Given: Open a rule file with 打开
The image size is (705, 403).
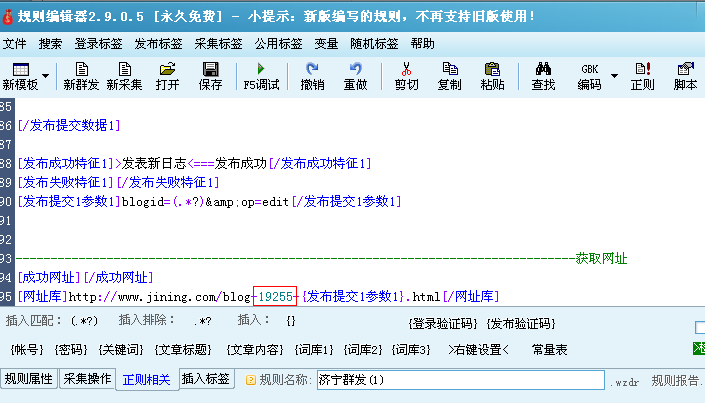Looking at the screenshot, I should tap(167, 76).
